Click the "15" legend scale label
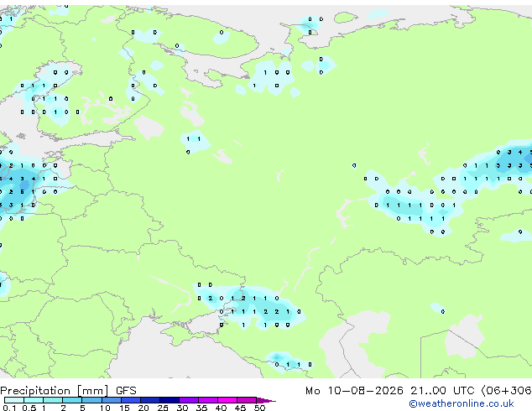This screenshot has width=532, height=411. tap(124, 408)
